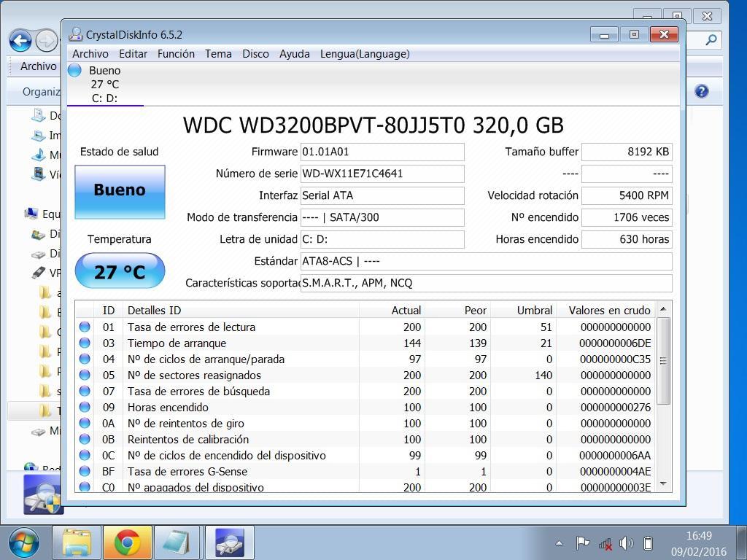Image resolution: width=747 pixels, height=560 pixels.
Task: Open the Notepad taskbar button
Action: [x=178, y=542]
